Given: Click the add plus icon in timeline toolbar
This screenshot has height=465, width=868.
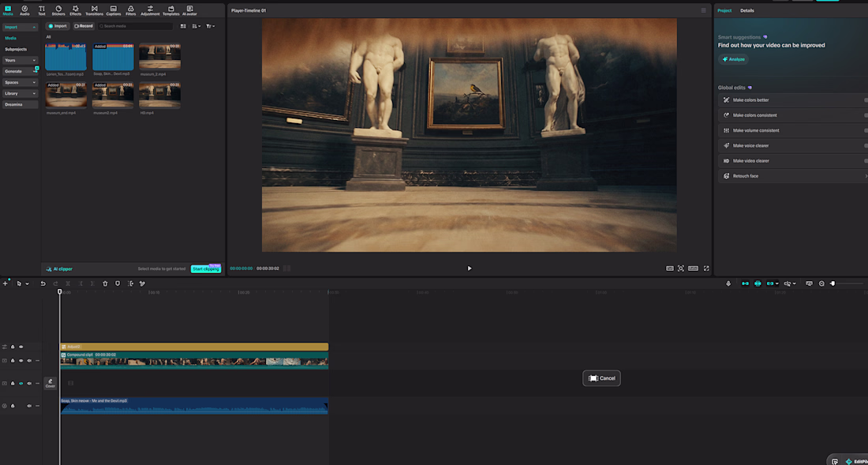Looking at the screenshot, I should click(5, 283).
